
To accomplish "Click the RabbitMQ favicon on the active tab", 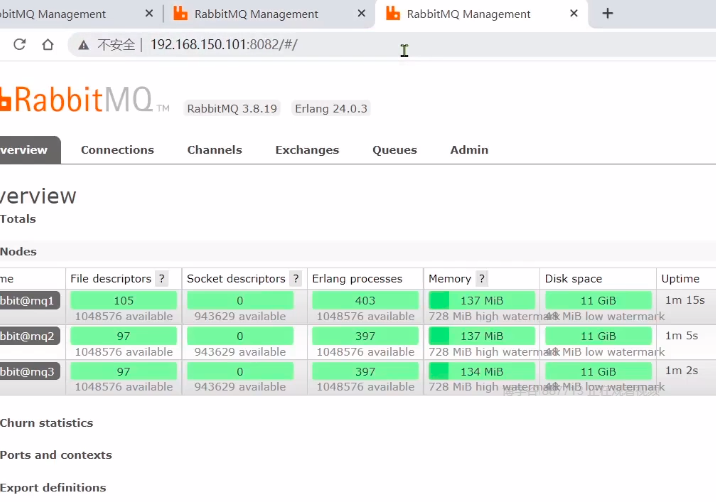I will tap(393, 13).
